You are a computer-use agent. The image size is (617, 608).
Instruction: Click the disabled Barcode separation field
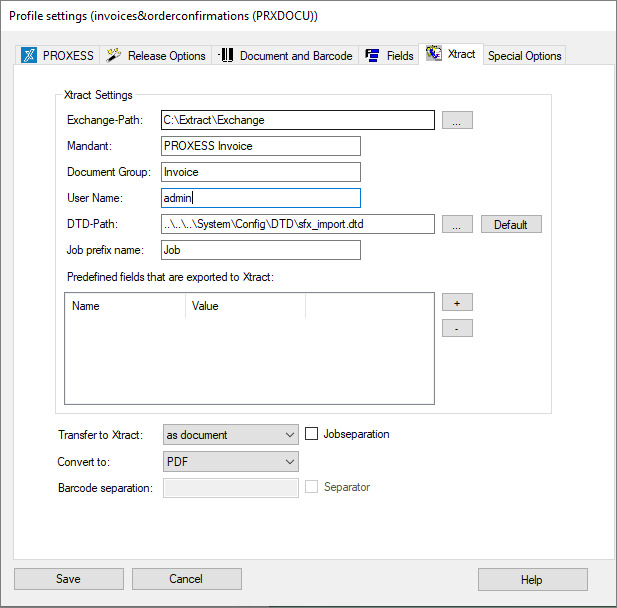click(231, 488)
